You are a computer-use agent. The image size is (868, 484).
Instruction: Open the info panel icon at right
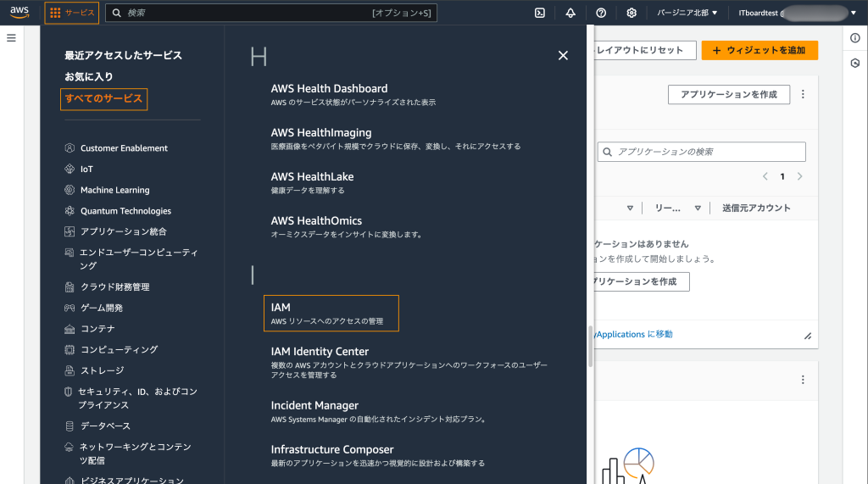coord(855,38)
